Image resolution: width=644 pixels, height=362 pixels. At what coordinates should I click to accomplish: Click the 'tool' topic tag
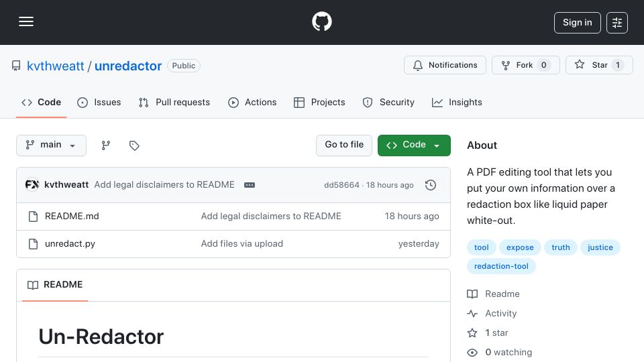482,247
